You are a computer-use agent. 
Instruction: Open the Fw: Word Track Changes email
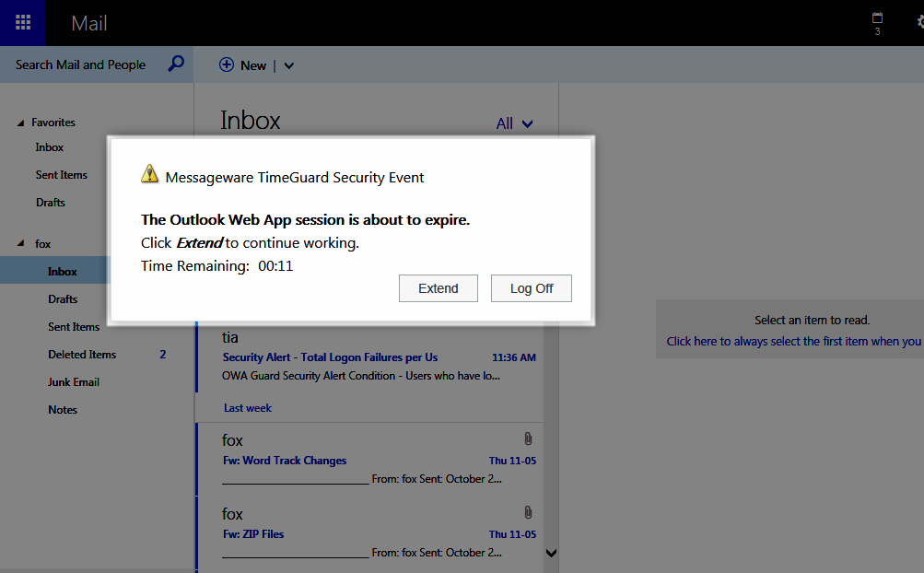369,460
